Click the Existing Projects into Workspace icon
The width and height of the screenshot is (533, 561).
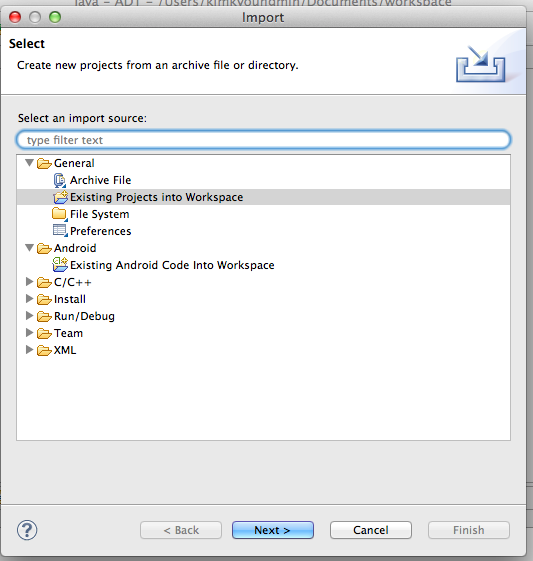[x=60, y=197]
